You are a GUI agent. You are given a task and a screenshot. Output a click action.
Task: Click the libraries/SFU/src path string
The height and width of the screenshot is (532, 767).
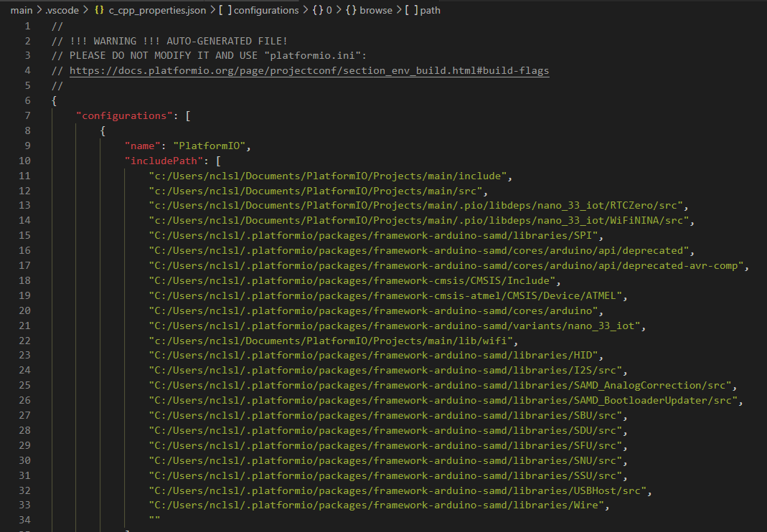click(385, 445)
